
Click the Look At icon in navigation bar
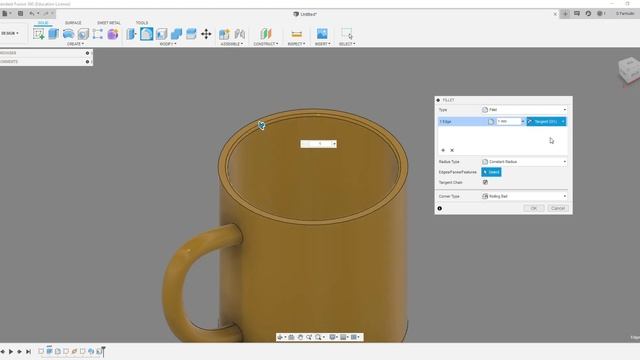[x=291, y=337]
